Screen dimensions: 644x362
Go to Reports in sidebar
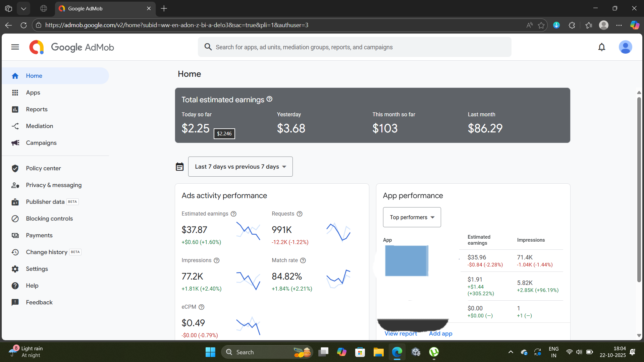37,109
